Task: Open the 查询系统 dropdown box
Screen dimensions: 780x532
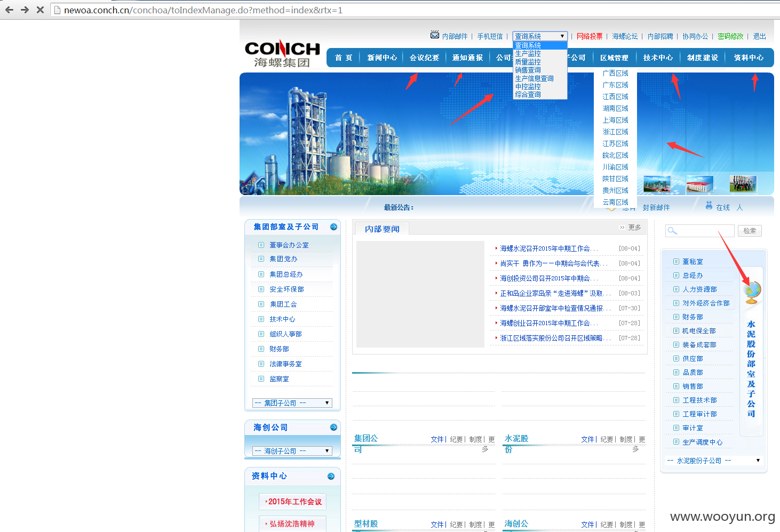Action: coord(540,36)
